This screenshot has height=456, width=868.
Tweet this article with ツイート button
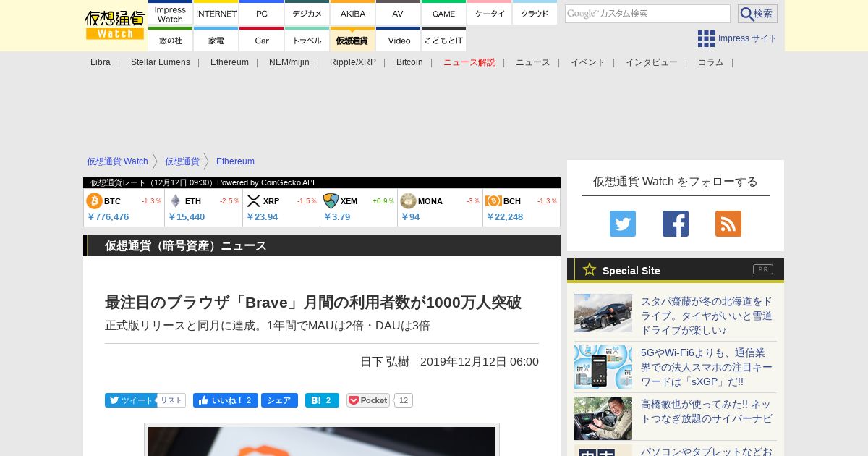130,400
